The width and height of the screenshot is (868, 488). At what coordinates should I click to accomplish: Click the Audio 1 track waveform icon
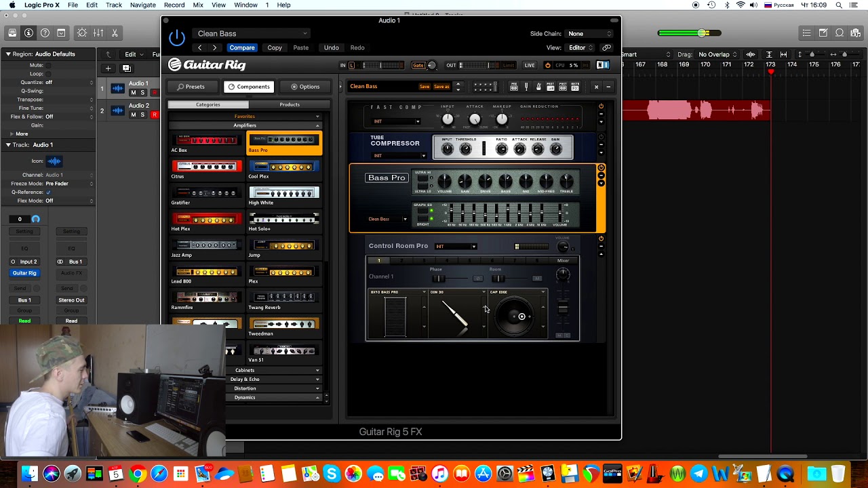click(118, 88)
